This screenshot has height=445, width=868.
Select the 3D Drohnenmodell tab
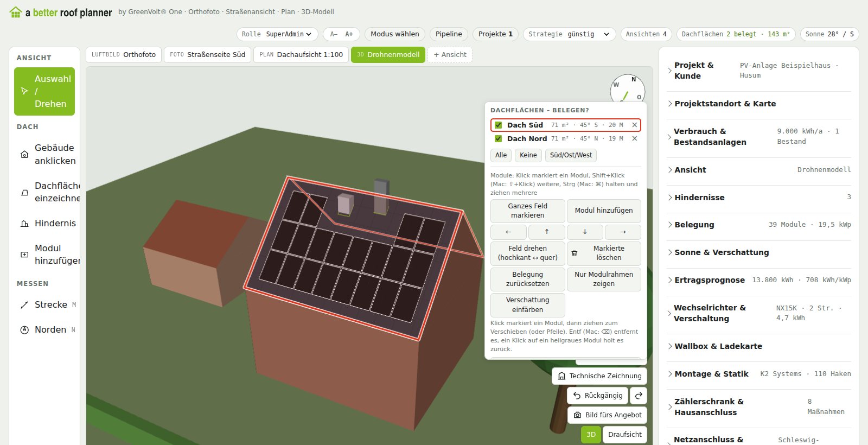pyautogui.click(x=388, y=55)
